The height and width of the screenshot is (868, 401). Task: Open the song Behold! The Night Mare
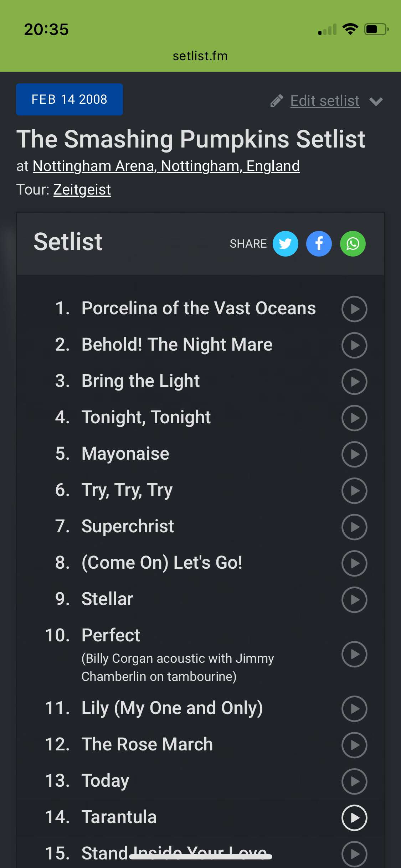tap(177, 345)
